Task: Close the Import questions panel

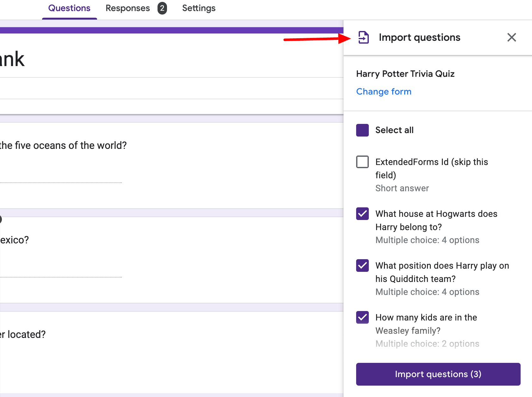Action: (511, 37)
